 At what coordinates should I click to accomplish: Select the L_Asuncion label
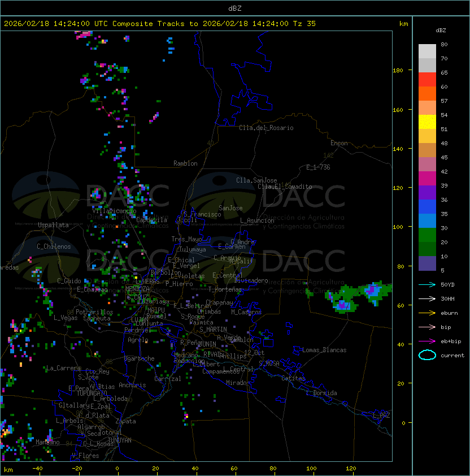[257, 220]
